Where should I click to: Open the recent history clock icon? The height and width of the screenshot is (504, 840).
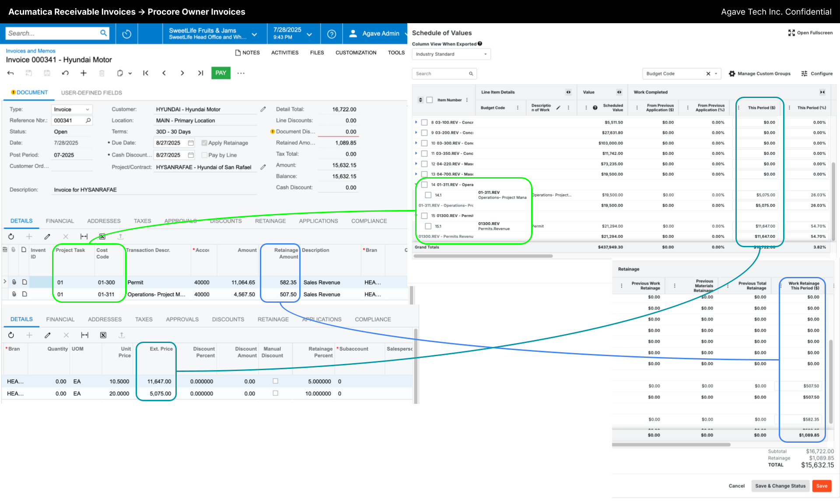tap(127, 34)
